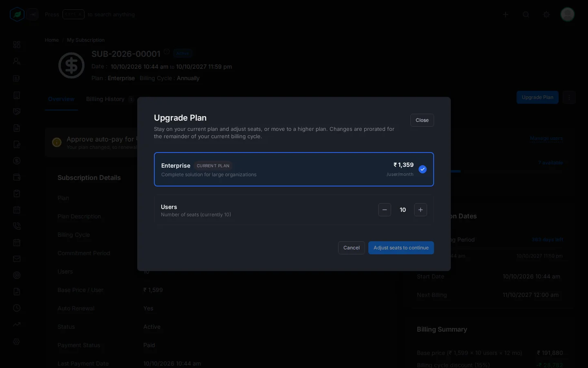
Task: Decrease the number of seats with minus
Action: (385, 210)
